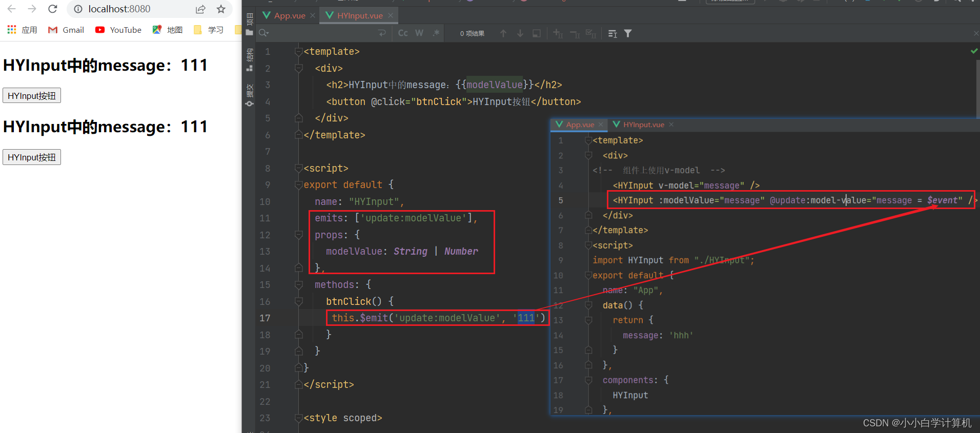
Task: Bookmark this page with the star icon
Action: tap(221, 9)
